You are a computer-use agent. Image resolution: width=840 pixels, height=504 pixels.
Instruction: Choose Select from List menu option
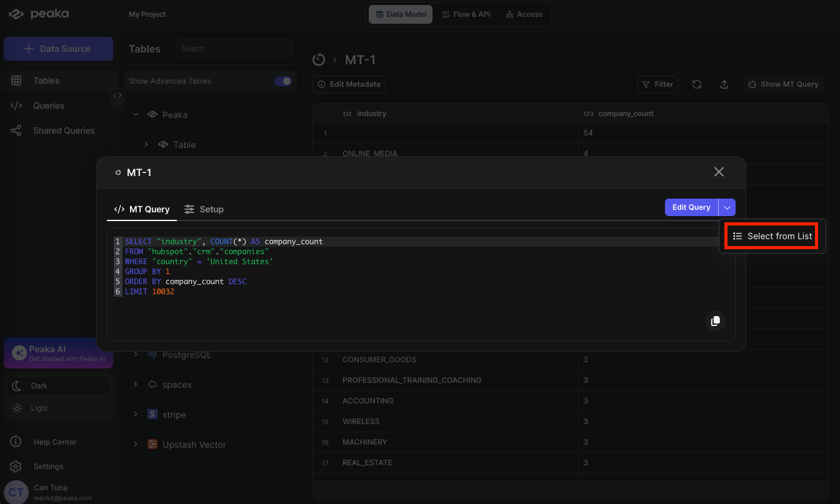click(x=772, y=236)
